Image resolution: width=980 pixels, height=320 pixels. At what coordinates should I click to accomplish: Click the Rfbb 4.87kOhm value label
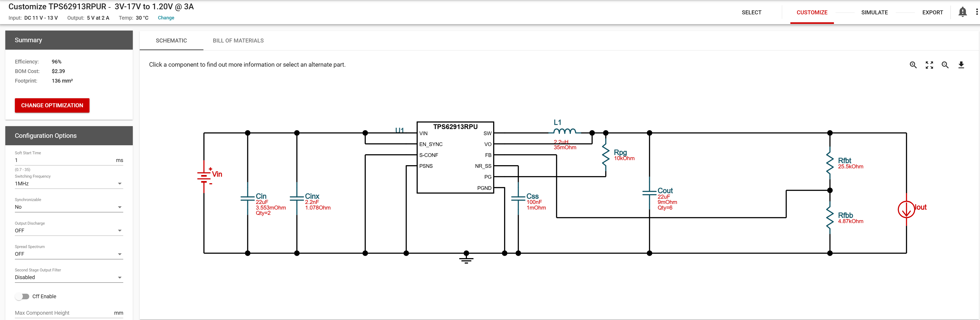[x=851, y=221]
